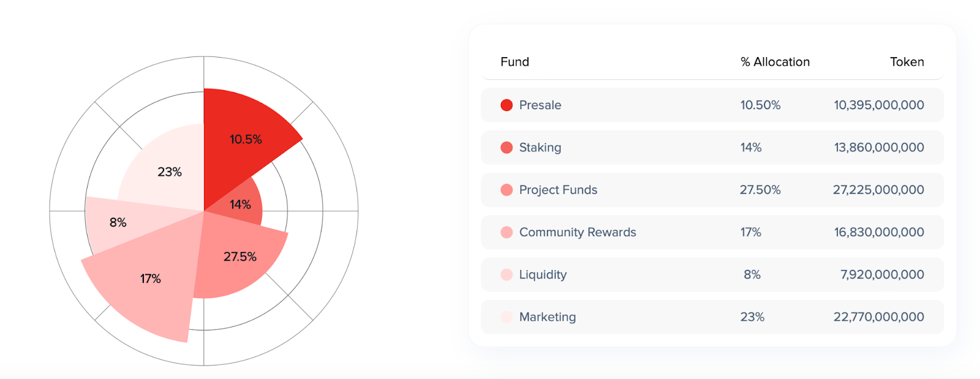Select the Presale token amount 10,395,000,000
980x379 pixels.
pos(879,105)
